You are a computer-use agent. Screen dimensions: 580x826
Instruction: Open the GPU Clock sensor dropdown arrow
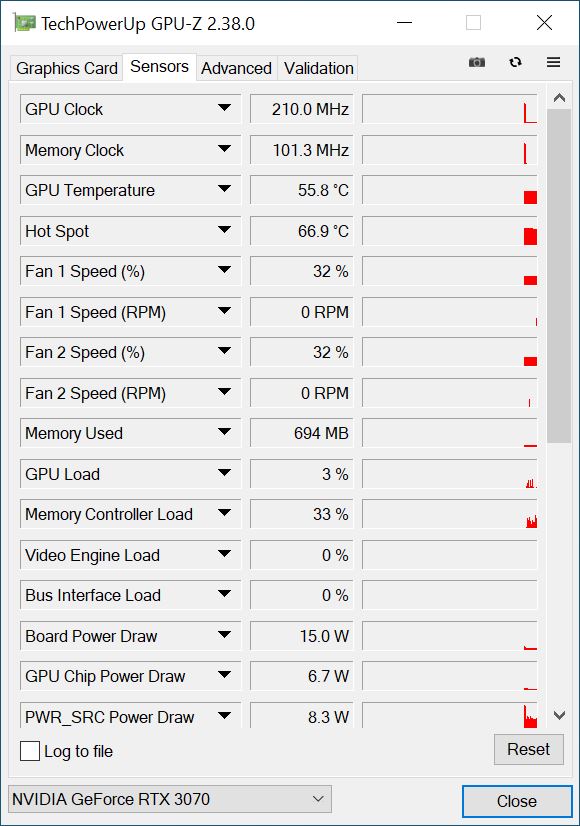pos(224,108)
